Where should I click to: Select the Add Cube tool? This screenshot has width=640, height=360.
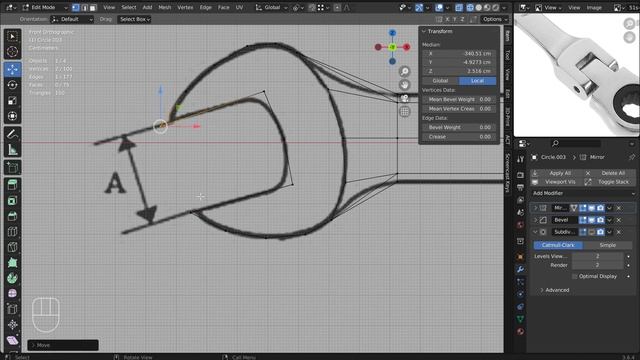pyautogui.click(x=12, y=167)
